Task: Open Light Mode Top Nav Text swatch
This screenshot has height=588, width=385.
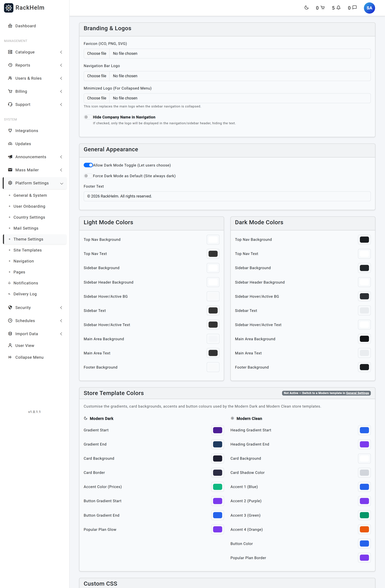Action: pyautogui.click(x=213, y=254)
